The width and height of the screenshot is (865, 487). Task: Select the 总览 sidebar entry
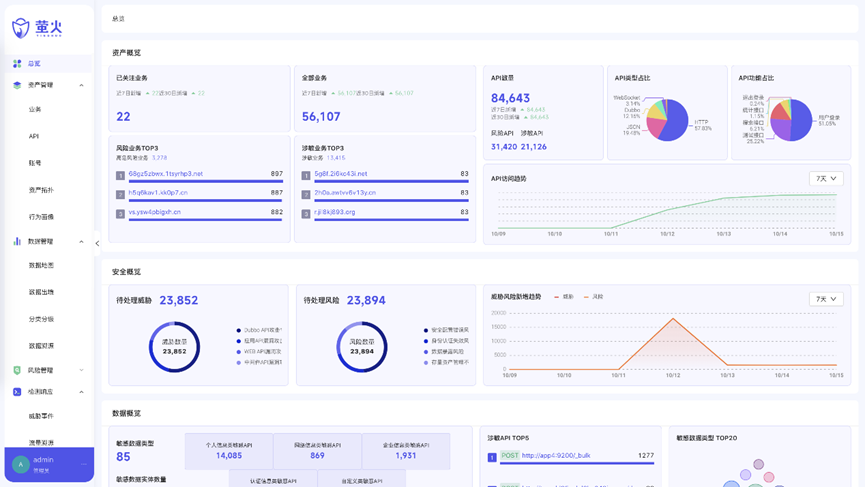(x=49, y=64)
